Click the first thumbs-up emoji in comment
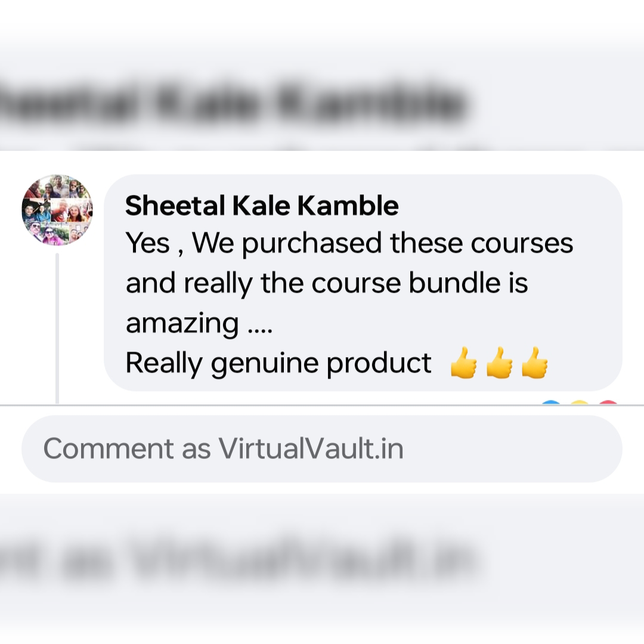Viewport: 644px width, 644px height. 463,363
